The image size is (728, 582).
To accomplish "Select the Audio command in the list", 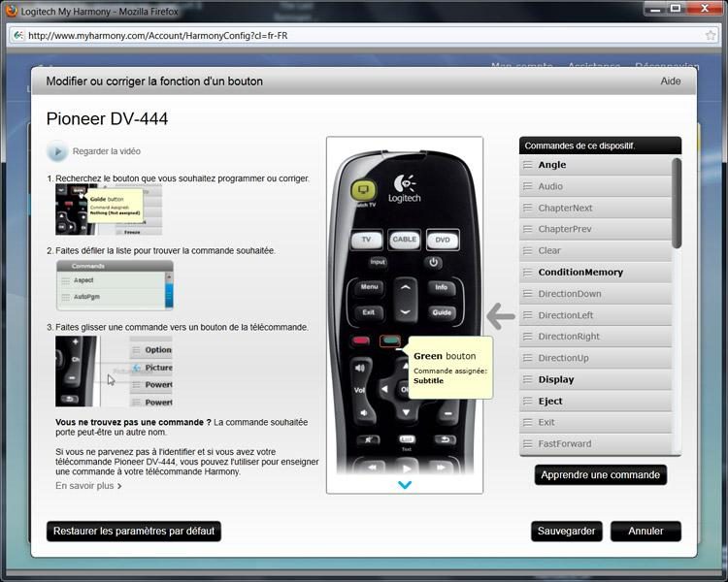I will 595,186.
